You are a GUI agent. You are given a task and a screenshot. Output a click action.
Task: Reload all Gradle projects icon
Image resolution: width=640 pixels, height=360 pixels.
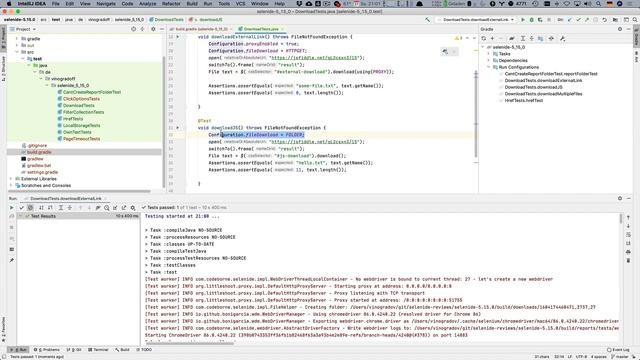coord(484,38)
